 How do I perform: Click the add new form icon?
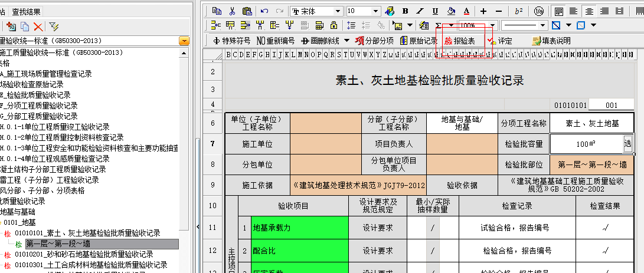pos(11,26)
